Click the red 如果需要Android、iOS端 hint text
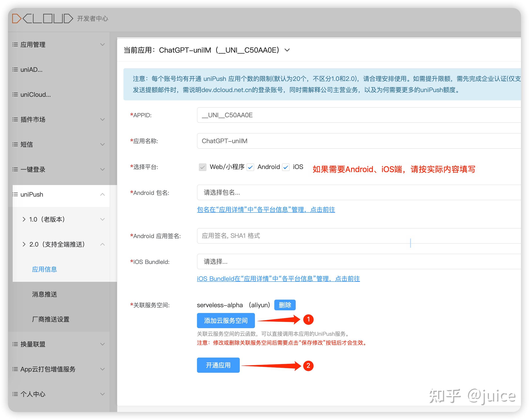 (x=394, y=169)
